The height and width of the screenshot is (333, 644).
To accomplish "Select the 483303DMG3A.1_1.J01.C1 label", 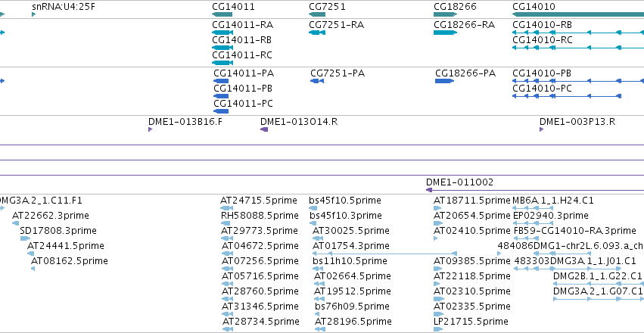I will pyautogui.click(x=575, y=261).
